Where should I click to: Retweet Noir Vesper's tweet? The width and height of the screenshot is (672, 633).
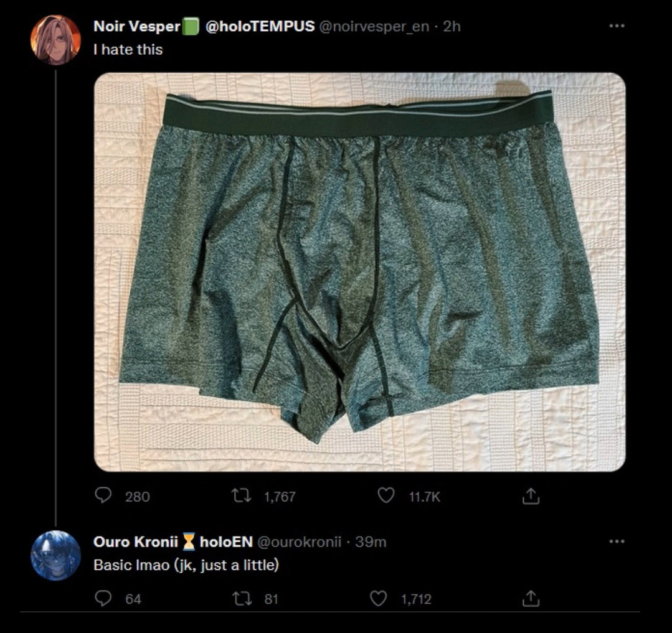[x=241, y=496]
